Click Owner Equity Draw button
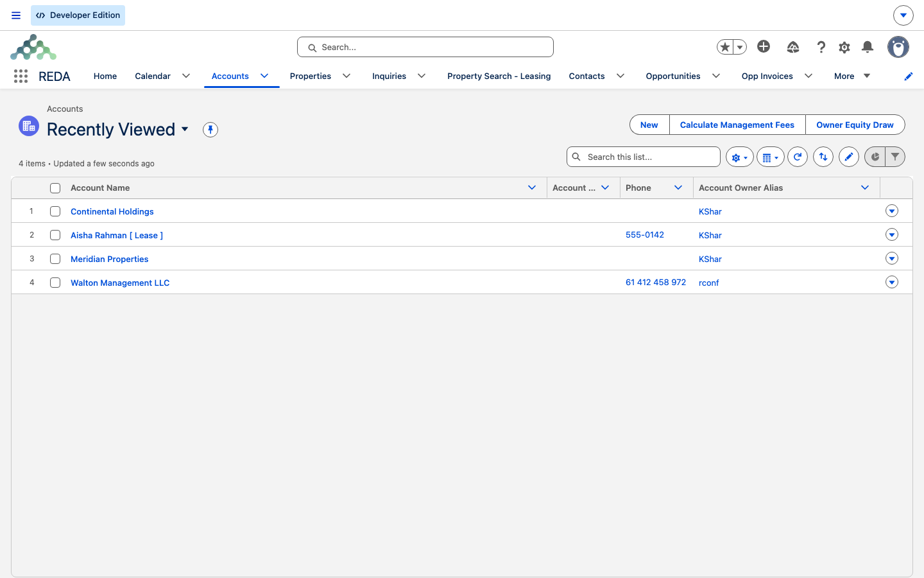 855,125
